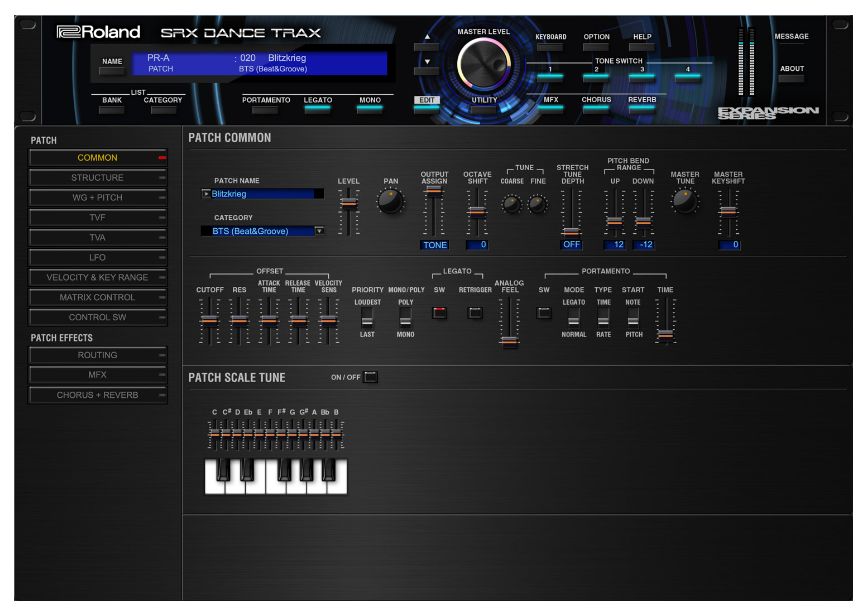
Task: Flip the Portamento Start Note/Pitch switch
Action: [x=633, y=318]
